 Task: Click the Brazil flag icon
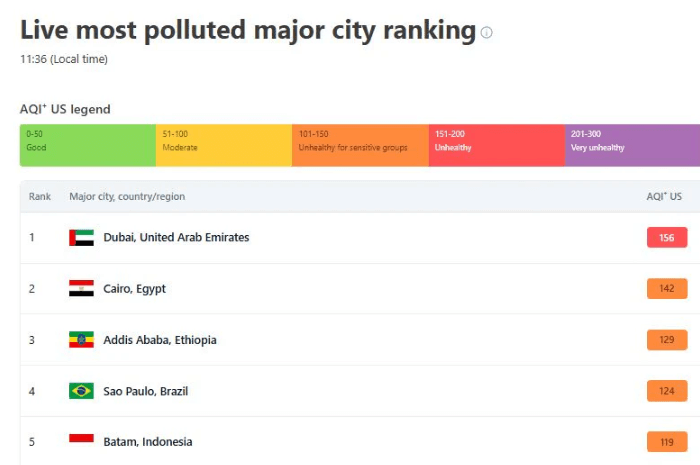click(x=81, y=391)
